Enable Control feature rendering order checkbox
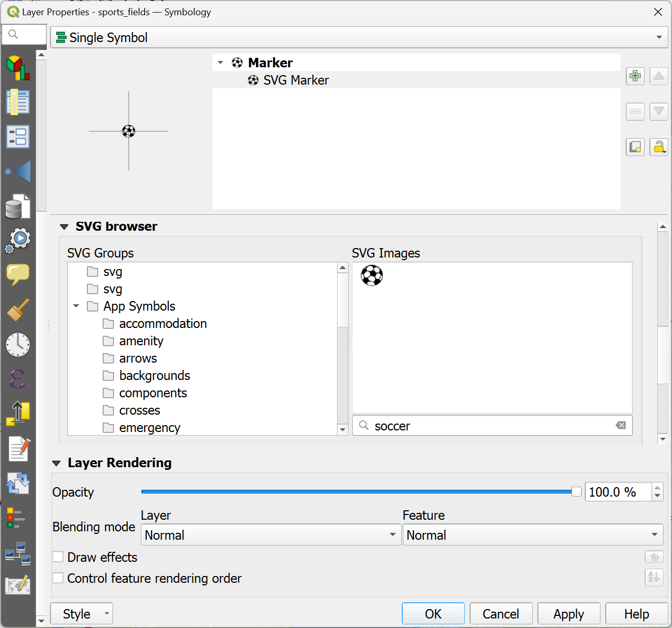Screen dimensions: 672x628 (58, 578)
